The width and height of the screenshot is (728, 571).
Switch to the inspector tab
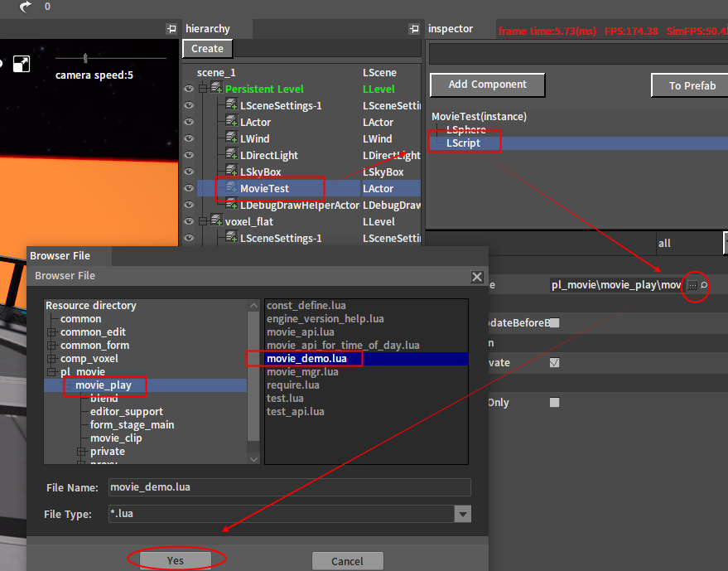pos(451,29)
